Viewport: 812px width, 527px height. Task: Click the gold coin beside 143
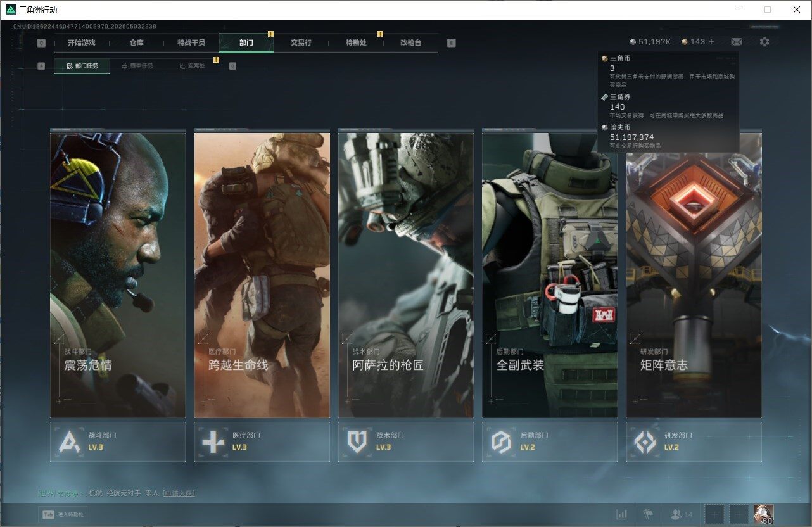tap(685, 42)
